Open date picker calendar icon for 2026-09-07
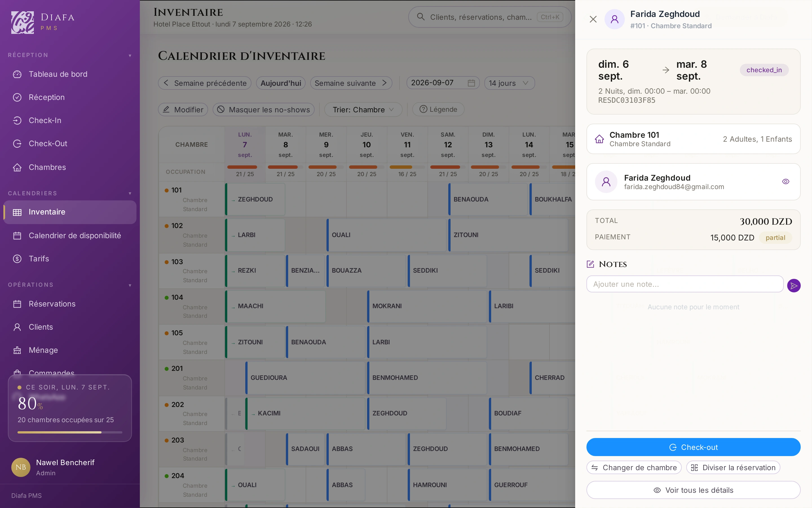The height and width of the screenshot is (508, 812). click(x=471, y=83)
